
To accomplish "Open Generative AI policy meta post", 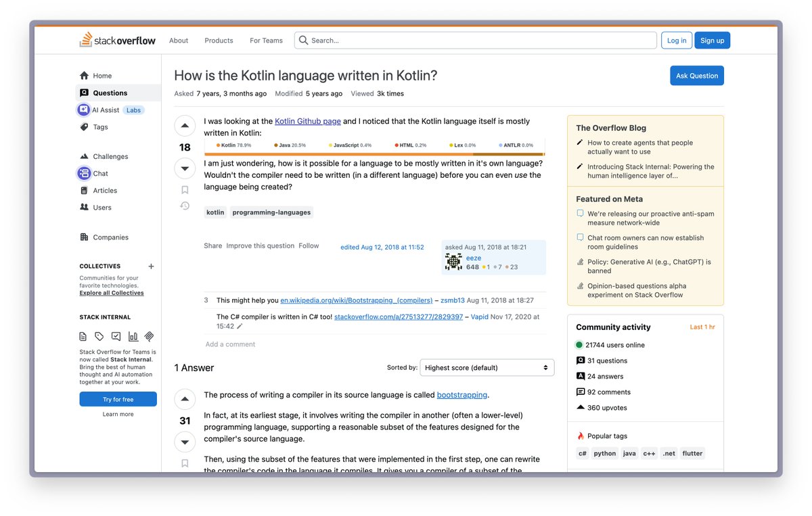I will coord(649,266).
